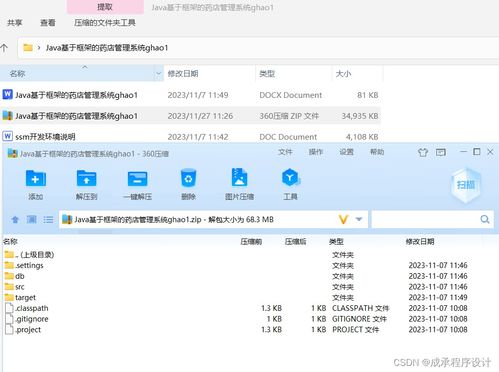Select the DOCX file Java基于框架的药店管理系统ghao1
This screenshot has height=372, width=499.
tap(76, 95)
